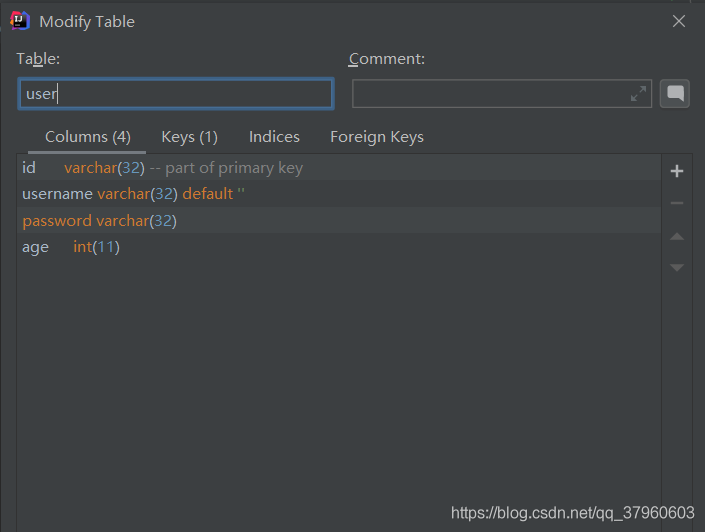Open the Indices tab
Screen dimensions: 705x532
coord(274,137)
